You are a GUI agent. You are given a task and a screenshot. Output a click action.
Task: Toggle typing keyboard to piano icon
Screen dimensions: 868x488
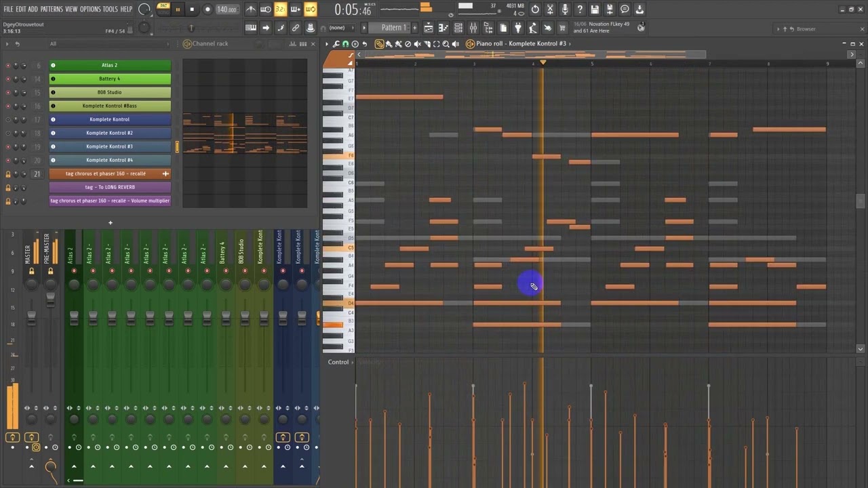tap(251, 28)
